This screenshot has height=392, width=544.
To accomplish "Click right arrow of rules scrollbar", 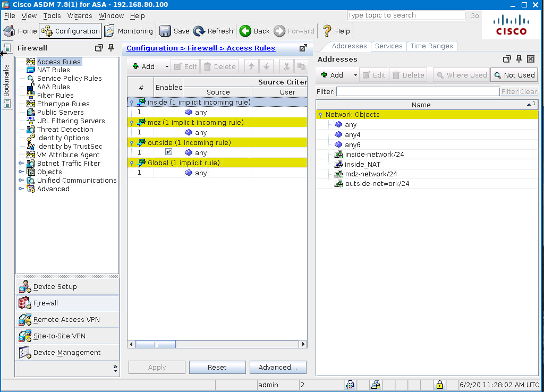I will [303, 344].
